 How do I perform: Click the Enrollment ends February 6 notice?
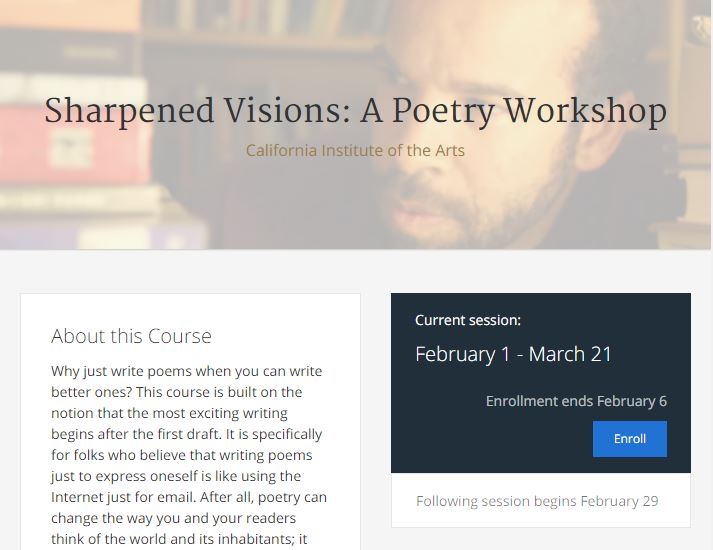pyautogui.click(x=576, y=401)
